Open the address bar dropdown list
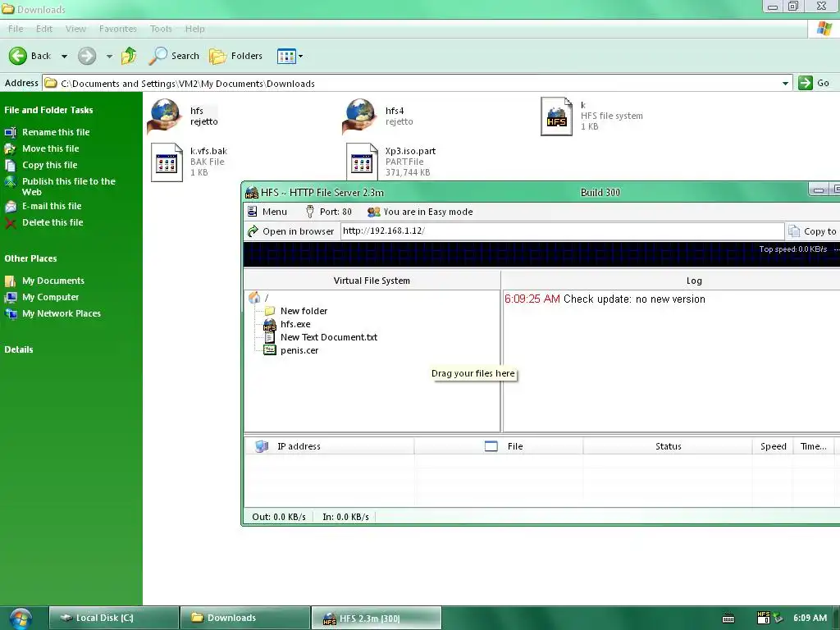 pos(785,84)
